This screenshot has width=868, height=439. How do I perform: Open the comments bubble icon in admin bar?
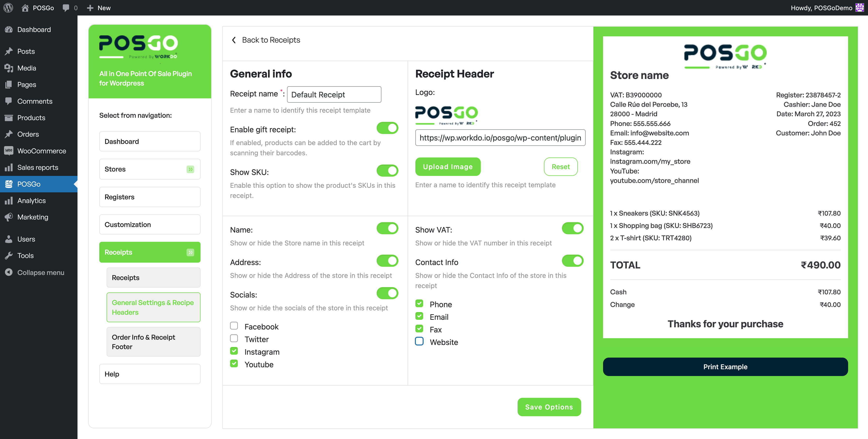click(66, 8)
